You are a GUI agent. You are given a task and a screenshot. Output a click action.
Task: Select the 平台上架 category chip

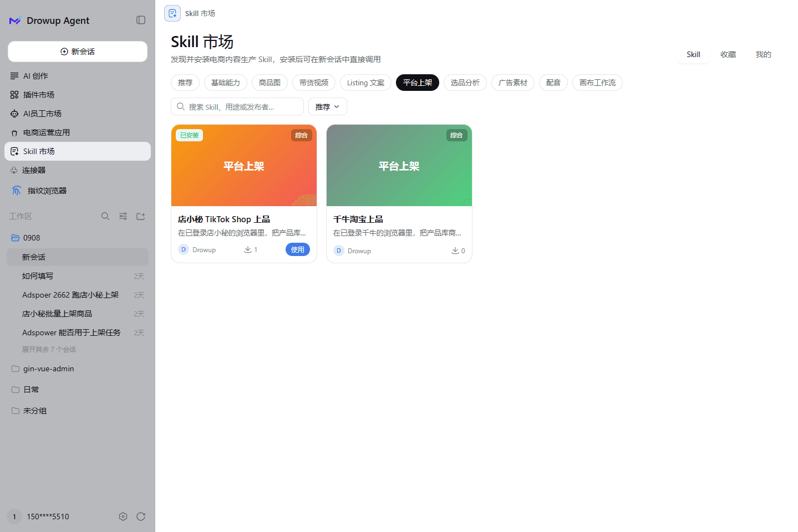pyautogui.click(x=418, y=83)
